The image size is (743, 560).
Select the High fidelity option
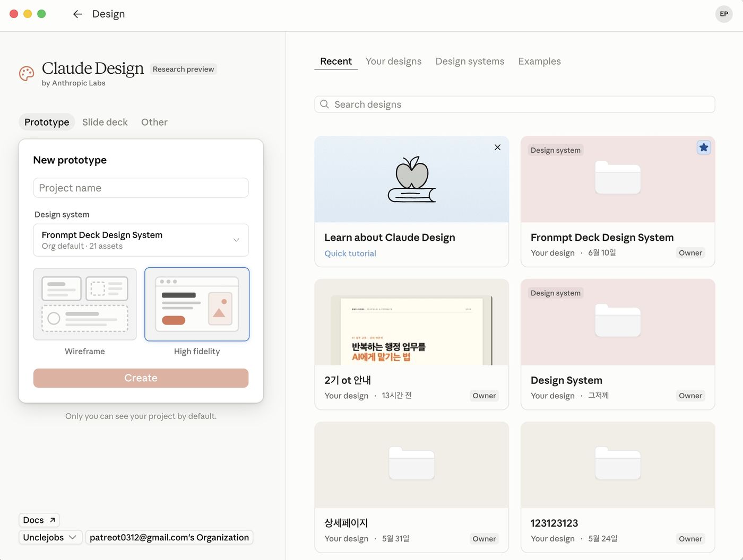(197, 304)
